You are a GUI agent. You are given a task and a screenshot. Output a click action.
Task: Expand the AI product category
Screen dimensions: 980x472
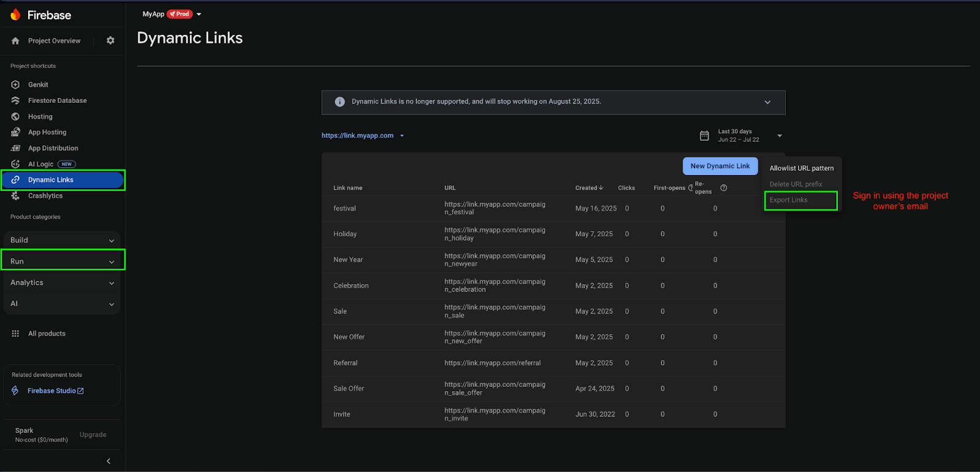[x=62, y=304]
